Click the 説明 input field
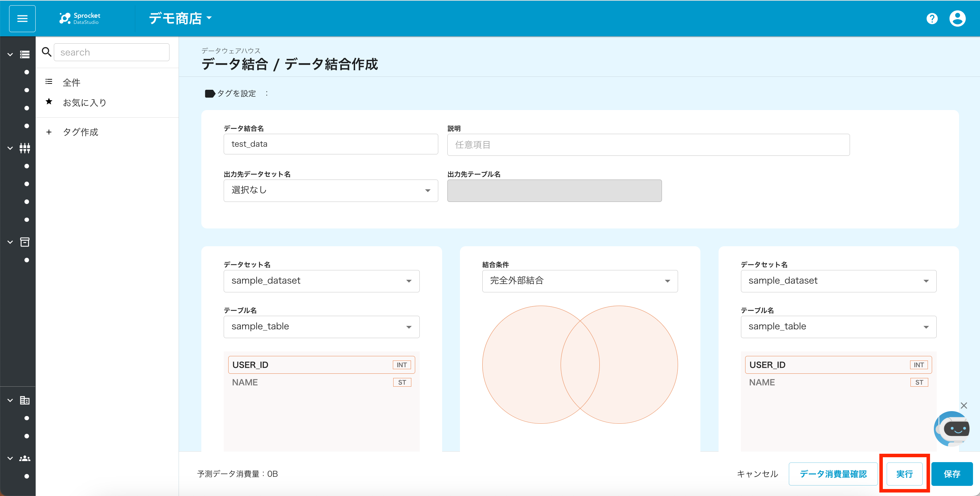 coord(648,145)
